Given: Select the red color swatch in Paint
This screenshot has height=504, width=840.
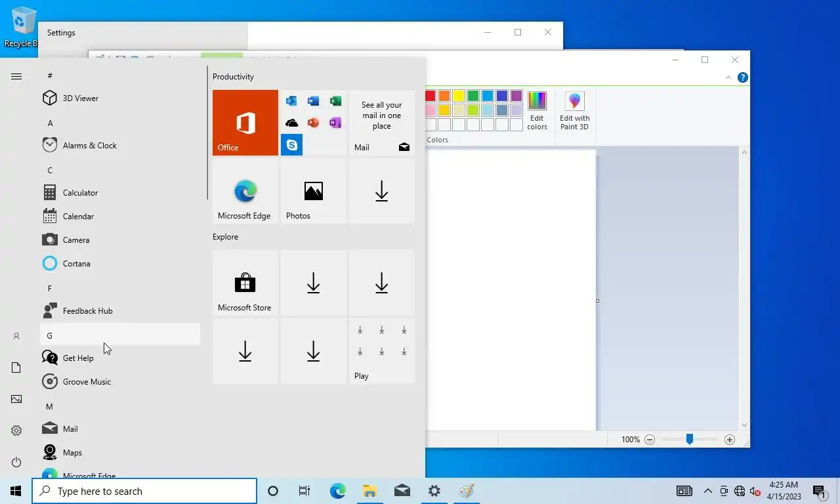Looking at the screenshot, I should tap(430, 96).
